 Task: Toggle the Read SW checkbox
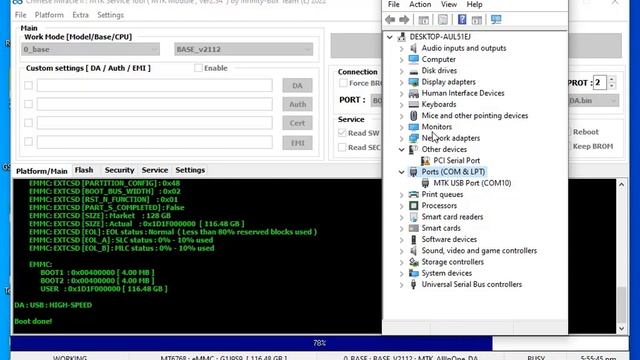pos(342,133)
